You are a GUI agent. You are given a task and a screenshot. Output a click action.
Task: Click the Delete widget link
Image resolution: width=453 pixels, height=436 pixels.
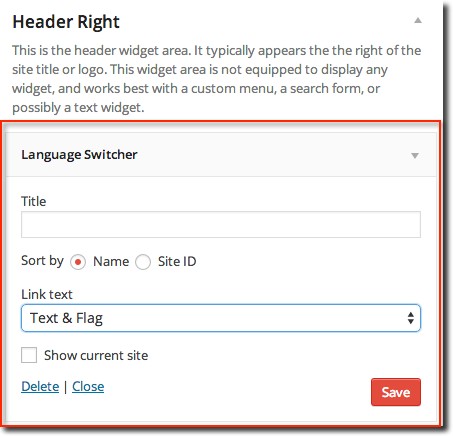(x=40, y=387)
